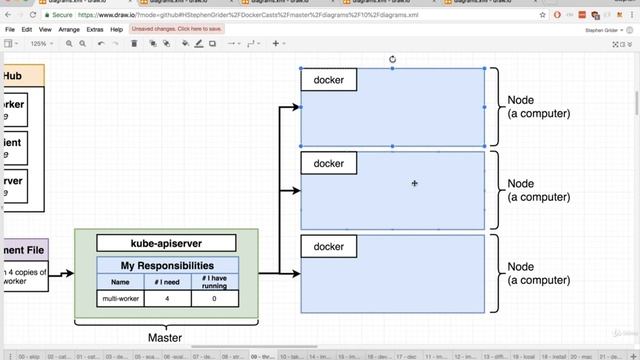Viewport: 640px width, 360px height.
Task: Open the 125% zoom level dropdown
Action: [42, 43]
